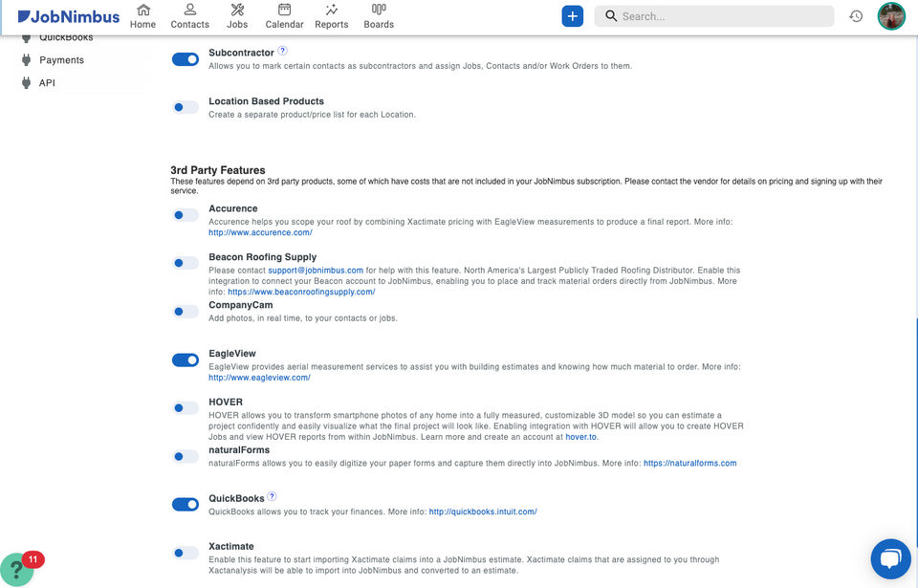Click the support@jobnimbus.com email link
This screenshot has width=918, height=588.
[x=316, y=271]
